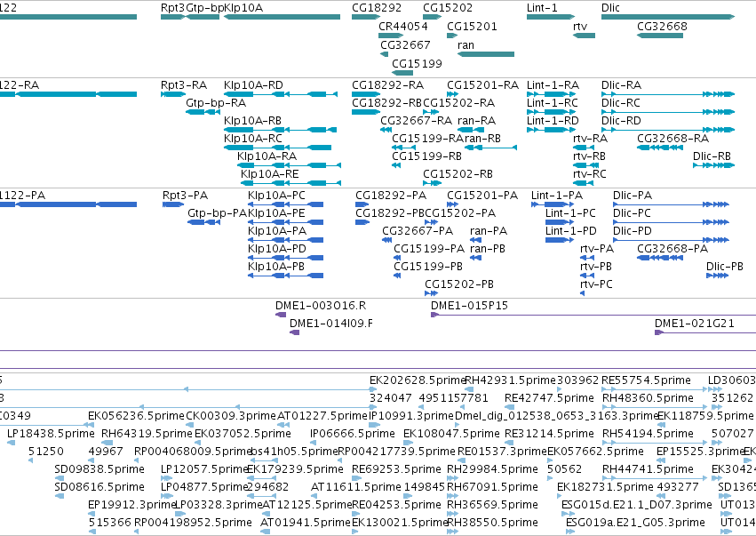This screenshot has width=756, height=536.
Task: Open the Dlic gene span
Action: pyautogui.click(x=668, y=17)
